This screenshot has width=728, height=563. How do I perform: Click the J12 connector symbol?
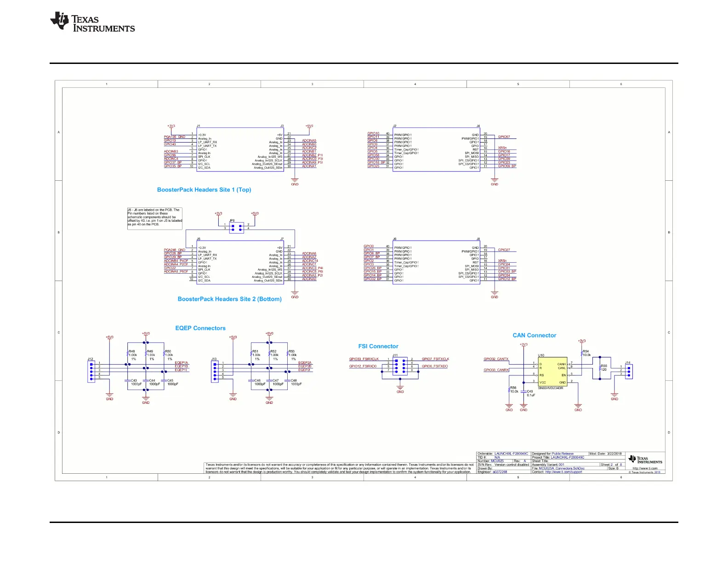pos(91,371)
